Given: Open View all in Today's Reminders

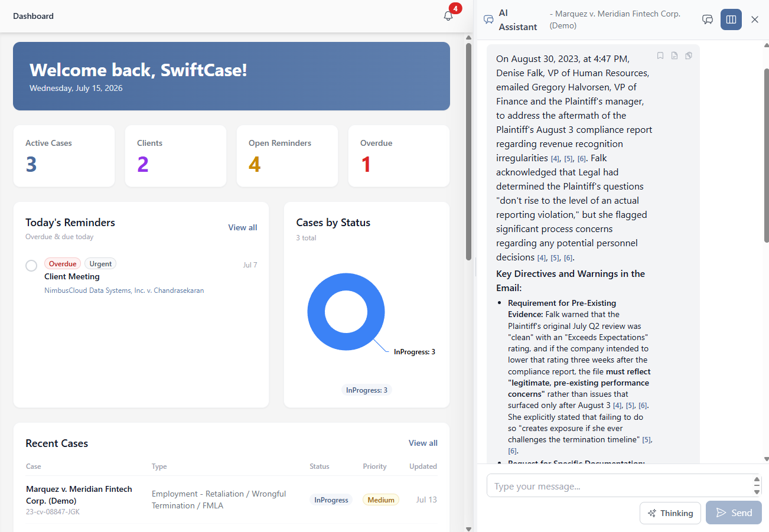Looking at the screenshot, I should pos(243,227).
